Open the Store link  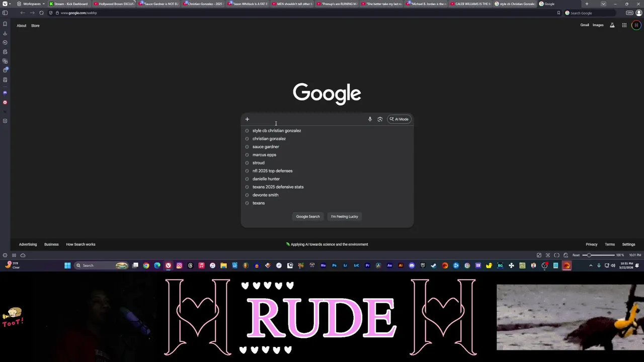(35, 26)
